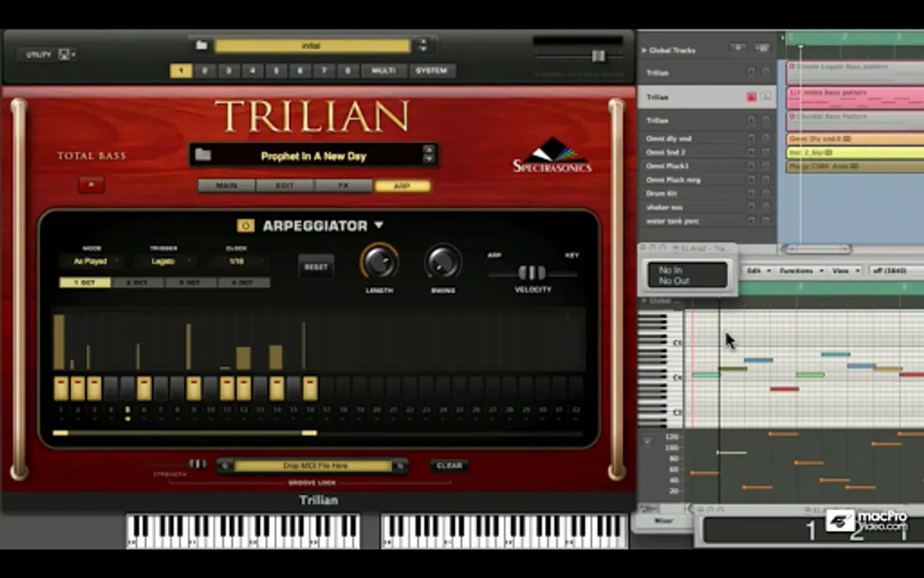Screen dimensions: 924x578
Task: Select the 1 OCT range
Action: click(x=85, y=283)
